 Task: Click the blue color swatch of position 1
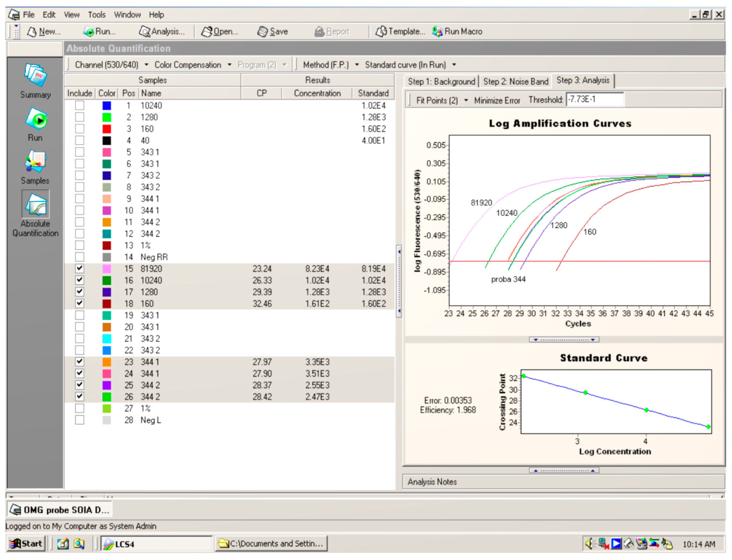(106, 106)
